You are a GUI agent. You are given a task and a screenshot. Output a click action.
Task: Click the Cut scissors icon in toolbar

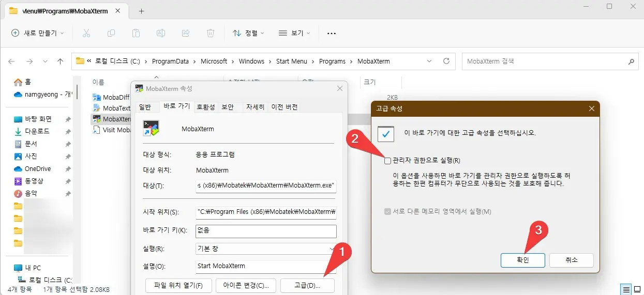coord(86,33)
